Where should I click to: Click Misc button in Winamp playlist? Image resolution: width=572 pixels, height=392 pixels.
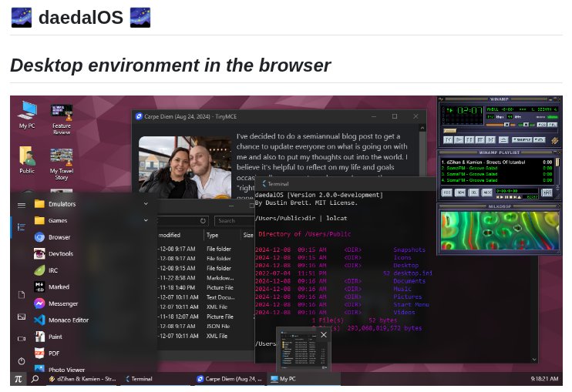[x=487, y=193]
